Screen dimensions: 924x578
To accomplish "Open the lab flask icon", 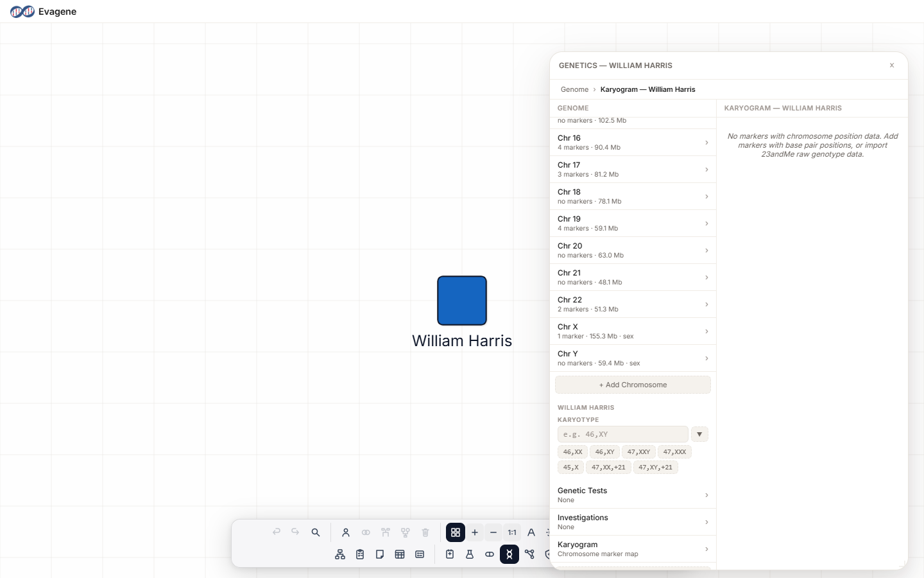I will (470, 554).
